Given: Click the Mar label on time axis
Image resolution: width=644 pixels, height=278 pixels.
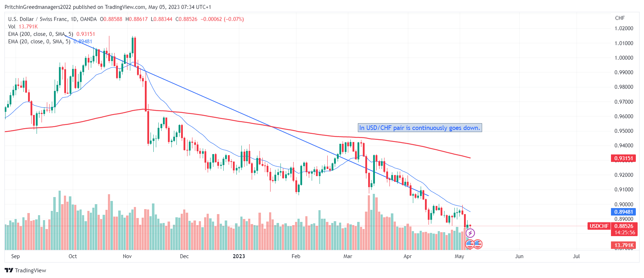Looking at the screenshot, I should coord(348,256).
